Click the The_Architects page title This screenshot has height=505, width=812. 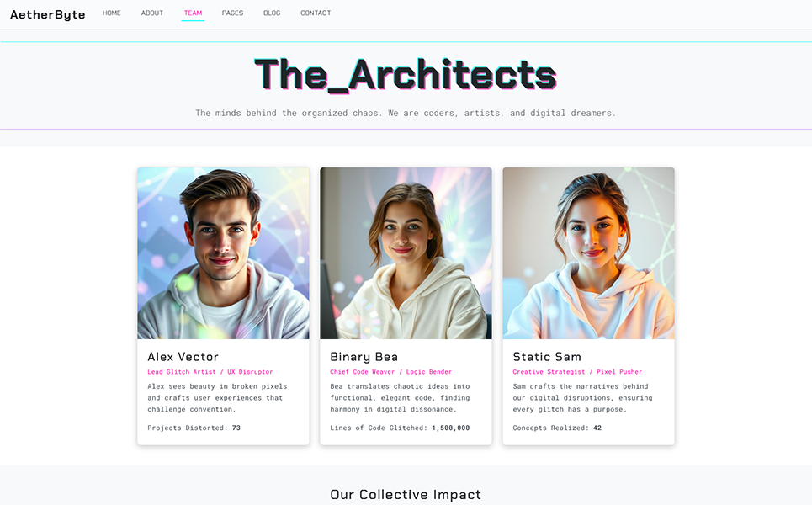(x=406, y=75)
